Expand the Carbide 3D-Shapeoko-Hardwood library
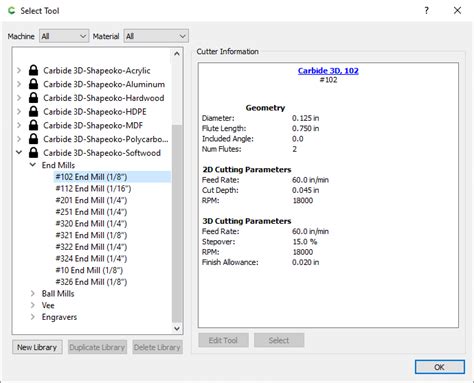The image size is (474, 383). pyautogui.click(x=19, y=98)
